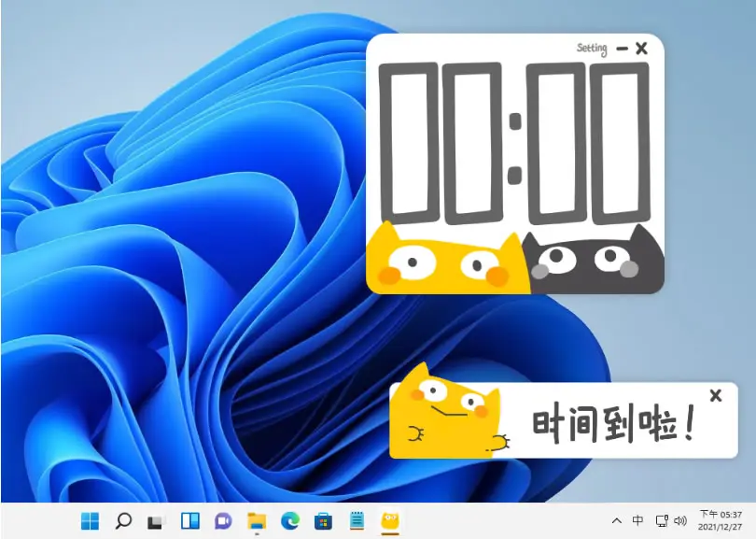
Task: Open taskbar Search magnifier
Action: click(123, 520)
